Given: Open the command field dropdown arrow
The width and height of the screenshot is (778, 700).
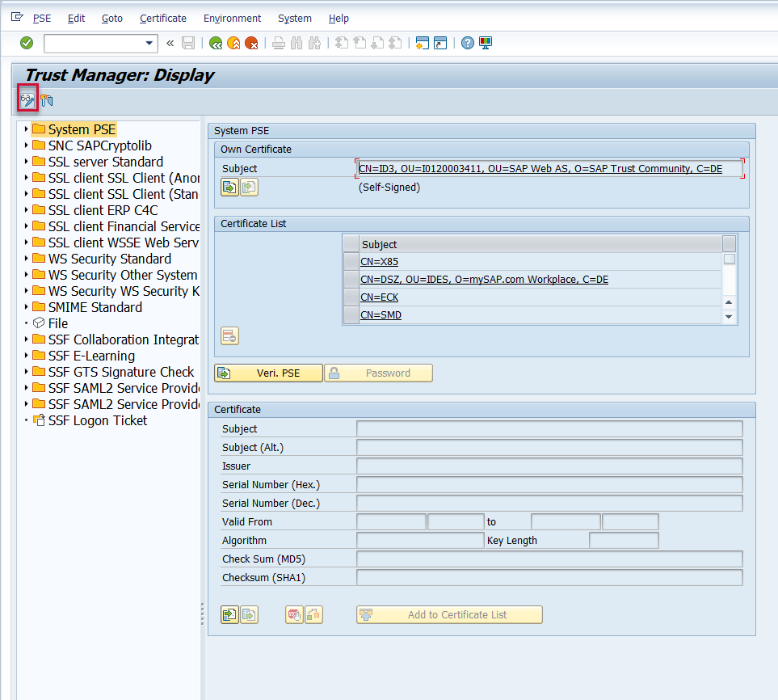Looking at the screenshot, I should (149, 43).
